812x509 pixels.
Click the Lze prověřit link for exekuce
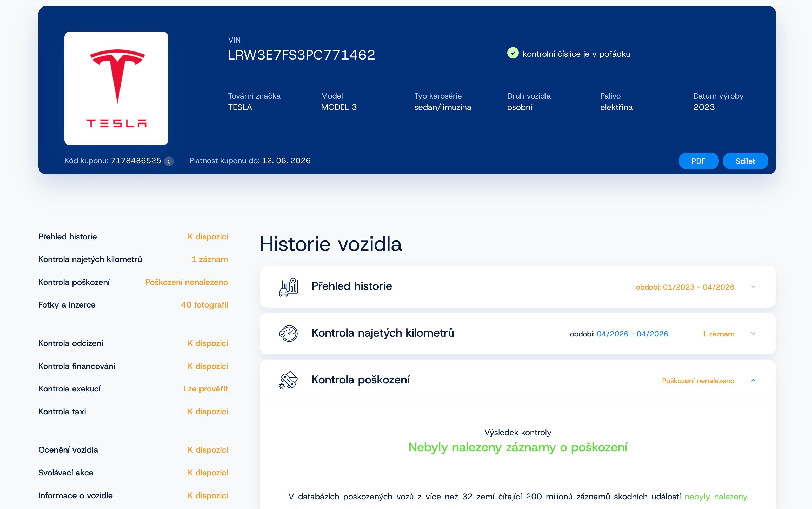point(205,389)
